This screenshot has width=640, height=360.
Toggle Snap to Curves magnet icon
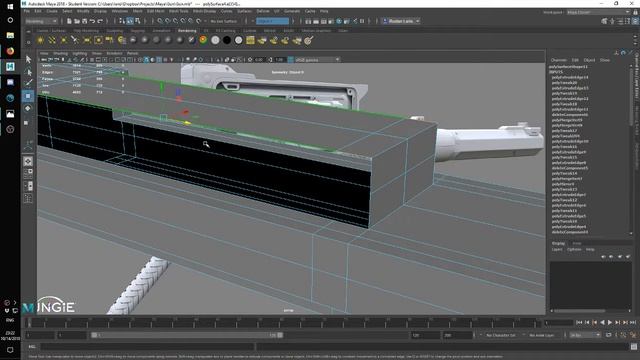[168, 21]
